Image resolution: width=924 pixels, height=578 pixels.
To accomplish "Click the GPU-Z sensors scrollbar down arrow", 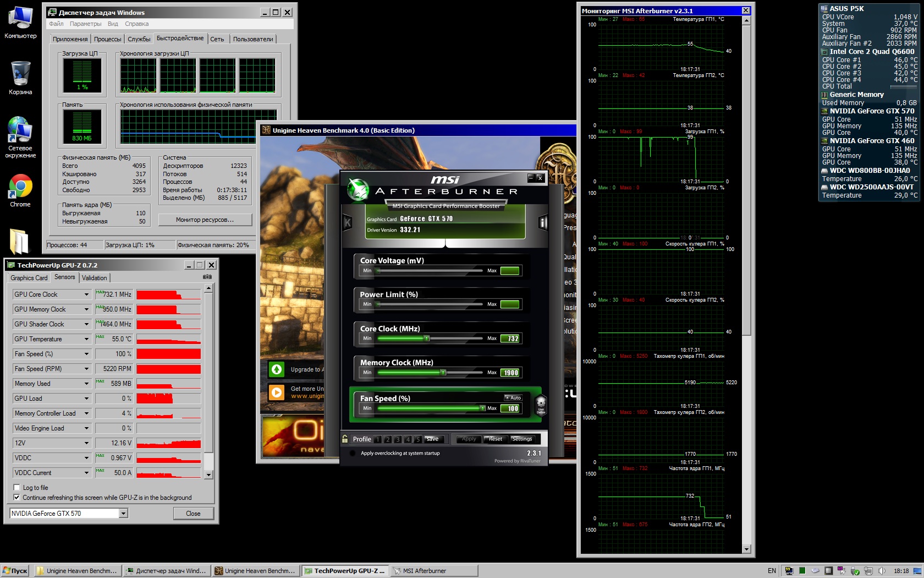I will (208, 474).
